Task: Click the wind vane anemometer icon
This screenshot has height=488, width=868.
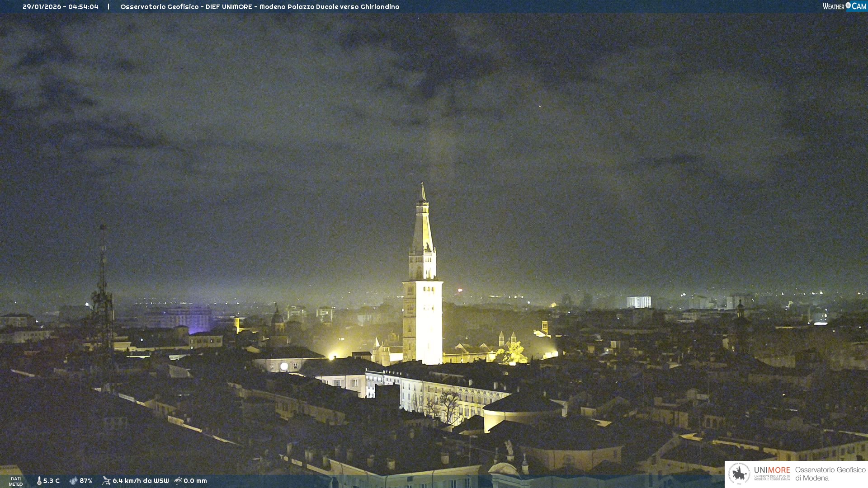Action: (x=106, y=481)
